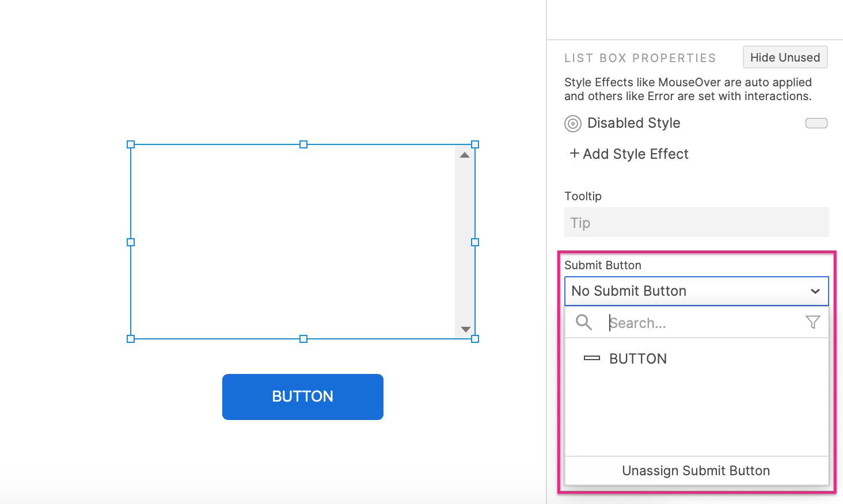Click the search magnifier icon
This screenshot has width=843, height=504.
point(584,322)
